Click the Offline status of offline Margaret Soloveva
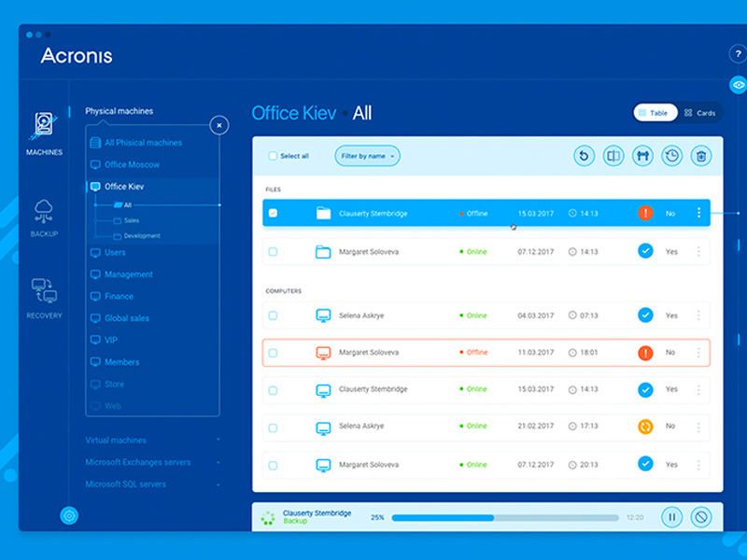The width and height of the screenshot is (747, 560). point(474,353)
